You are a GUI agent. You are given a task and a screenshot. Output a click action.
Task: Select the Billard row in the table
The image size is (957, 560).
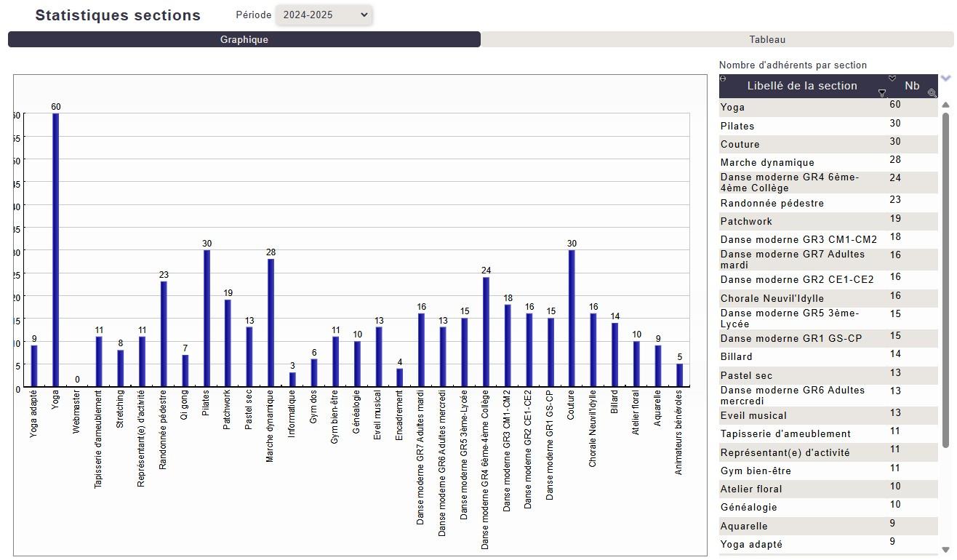coord(800,356)
